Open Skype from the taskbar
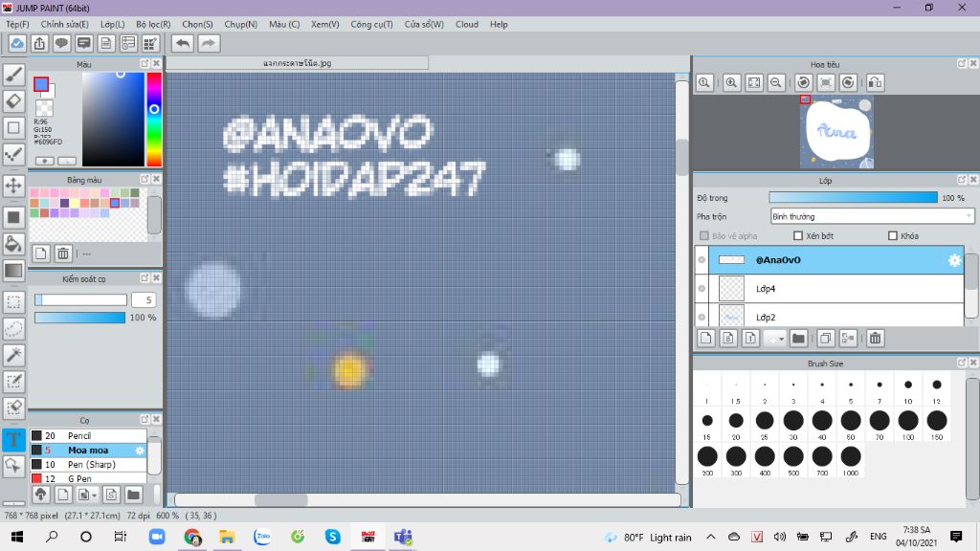980x551 pixels. point(332,537)
